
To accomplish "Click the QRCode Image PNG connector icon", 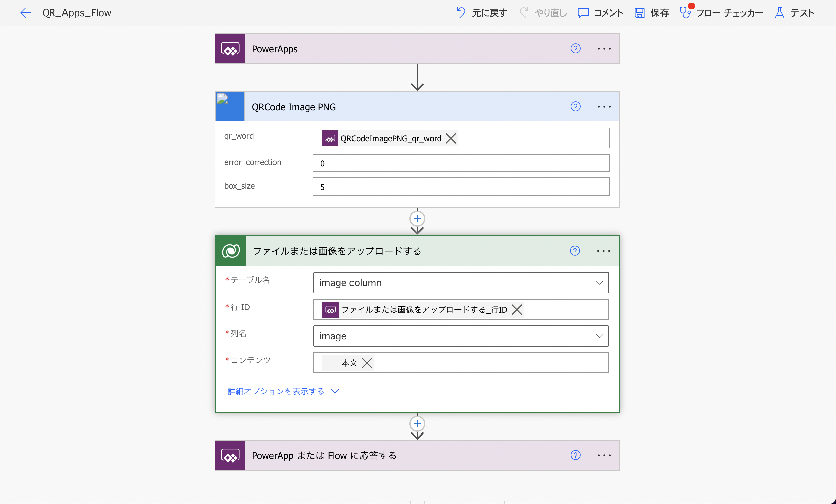I will [230, 107].
